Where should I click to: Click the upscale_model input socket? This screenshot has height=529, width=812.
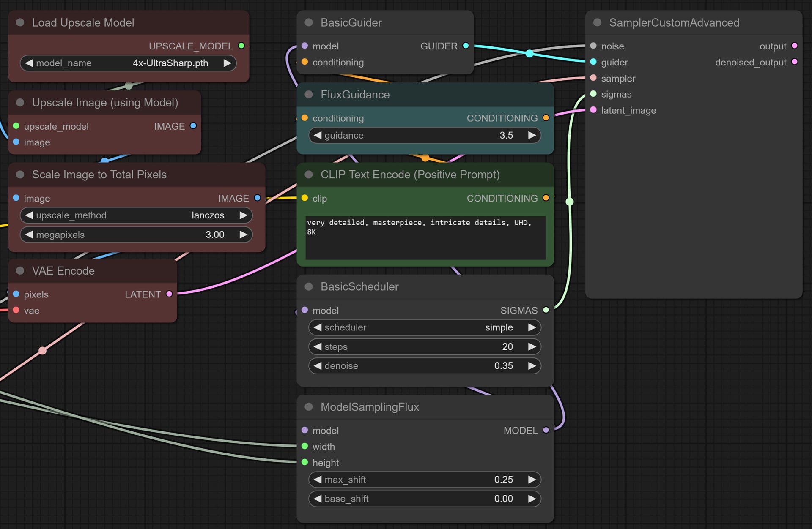16,126
